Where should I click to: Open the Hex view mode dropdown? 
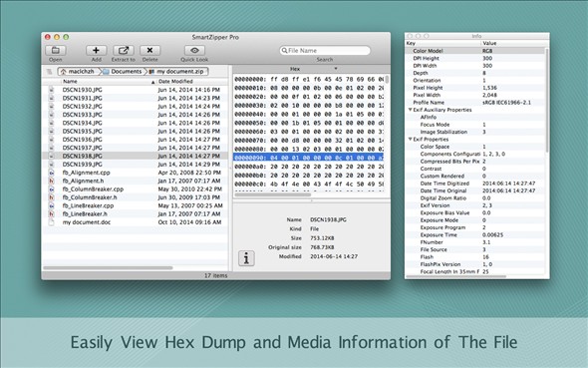312,69
